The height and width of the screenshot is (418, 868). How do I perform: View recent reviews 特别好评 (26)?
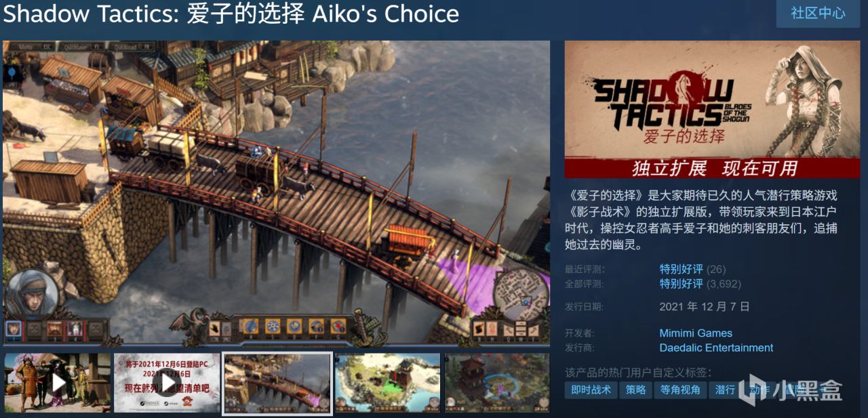pyautogui.click(x=692, y=269)
